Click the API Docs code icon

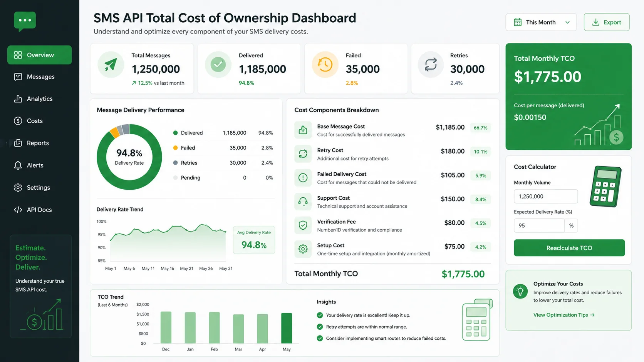pos(18,210)
